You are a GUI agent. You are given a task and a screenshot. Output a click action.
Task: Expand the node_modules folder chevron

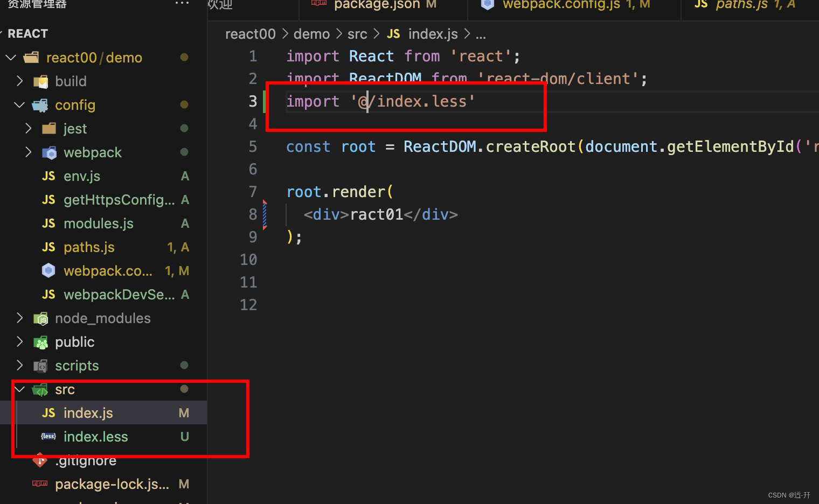(x=20, y=318)
